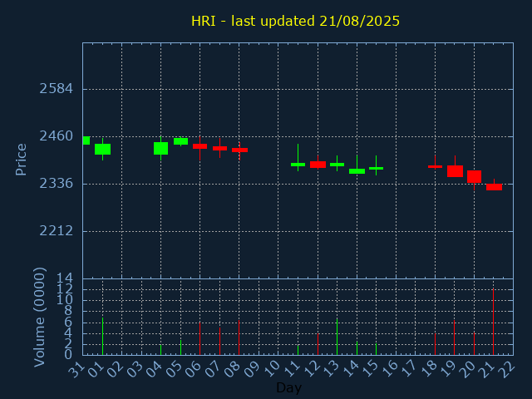This screenshot has height=399, width=532.
Task: Click the red volume bar for day 08
Action: coord(239,337)
